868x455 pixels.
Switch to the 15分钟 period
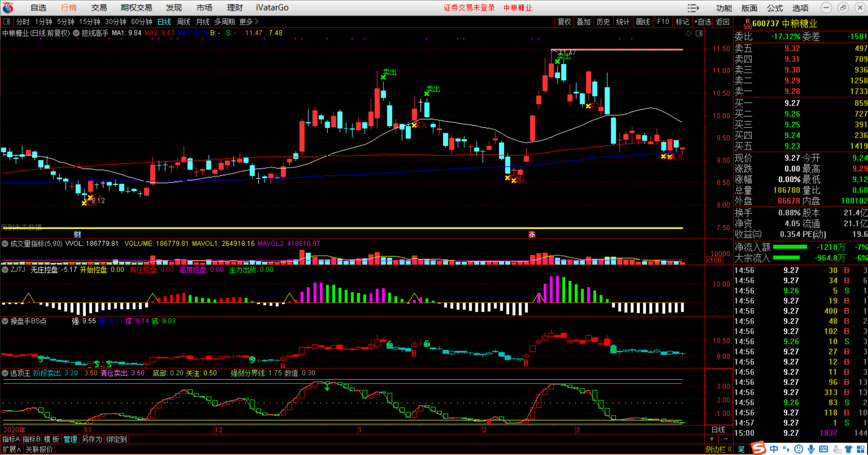(x=90, y=22)
